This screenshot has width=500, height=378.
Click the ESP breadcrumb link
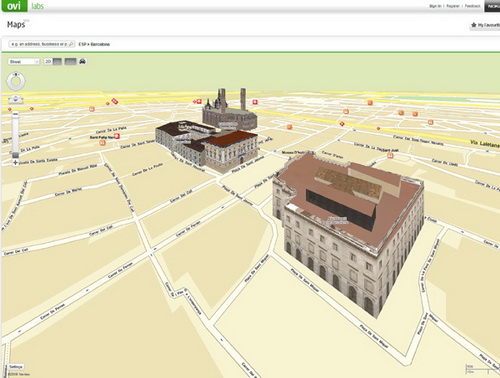(x=82, y=44)
